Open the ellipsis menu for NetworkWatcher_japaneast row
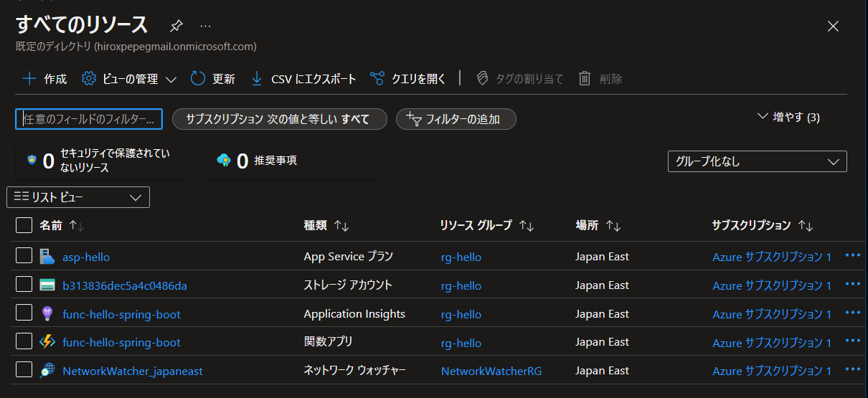The image size is (868, 398). 853,369
